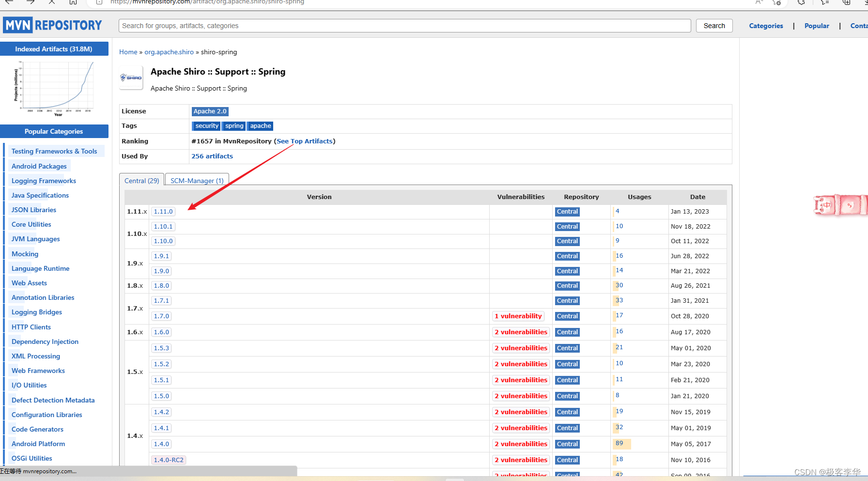Switch to the SCM-Manager (1) tab
The width and height of the screenshot is (868, 481).
click(x=197, y=180)
